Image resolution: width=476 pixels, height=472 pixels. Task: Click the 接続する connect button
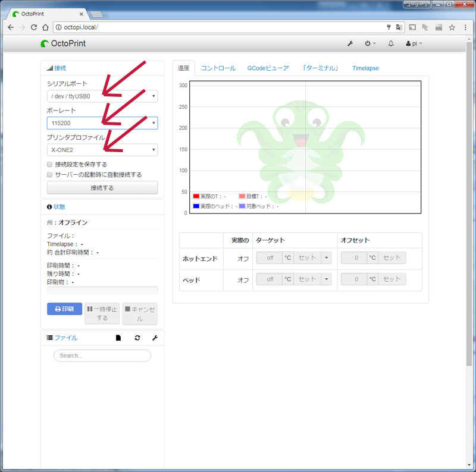click(102, 187)
